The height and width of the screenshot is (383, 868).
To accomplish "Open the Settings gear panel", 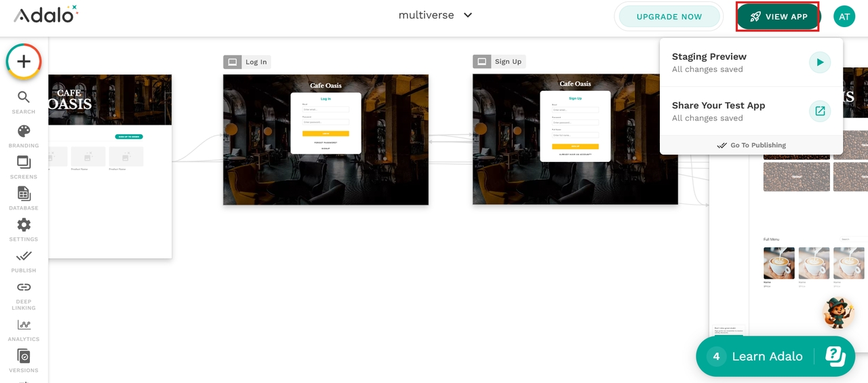I will tap(24, 230).
